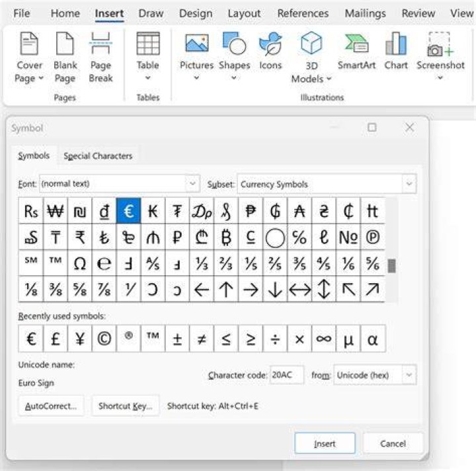Screen dimensions: 476x471
Task: Close the Symbol dialog with X
Action: (x=410, y=127)
